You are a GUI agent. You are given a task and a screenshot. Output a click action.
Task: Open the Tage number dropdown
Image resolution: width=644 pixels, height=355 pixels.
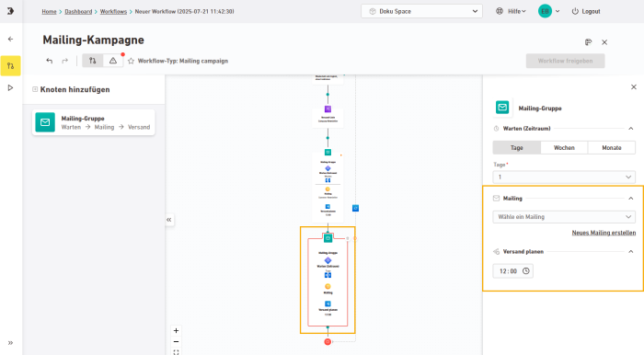564,177
